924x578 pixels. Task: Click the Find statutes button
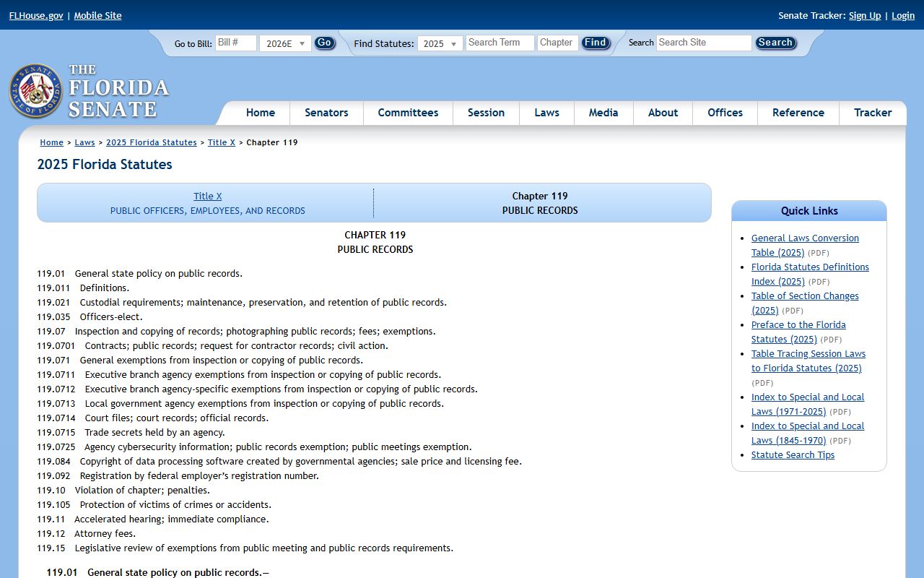tap(596, 43)
